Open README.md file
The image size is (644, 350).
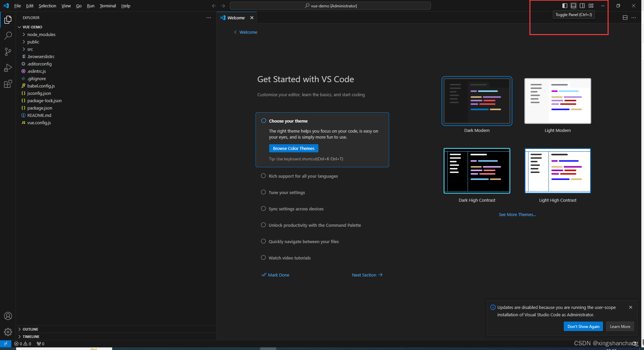point(39,115)
